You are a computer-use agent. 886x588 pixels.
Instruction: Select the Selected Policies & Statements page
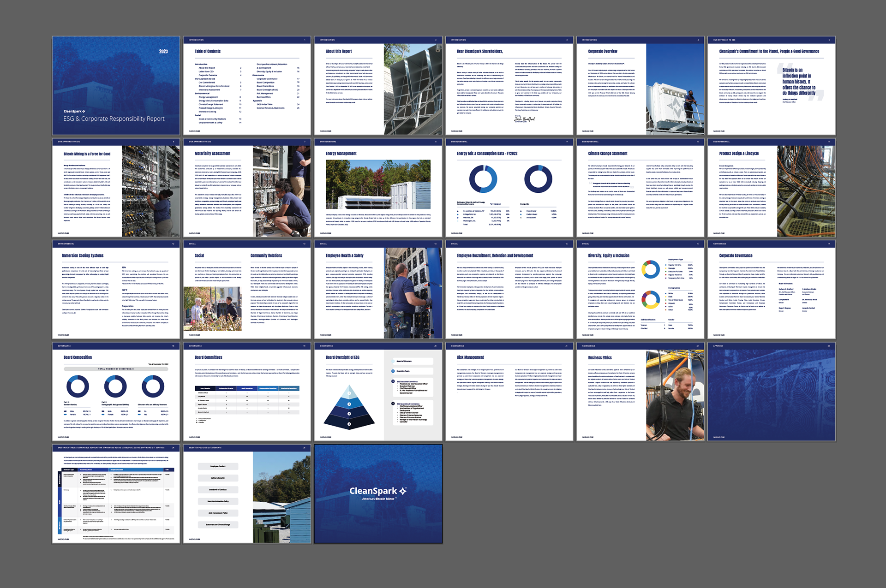(247, 493)
